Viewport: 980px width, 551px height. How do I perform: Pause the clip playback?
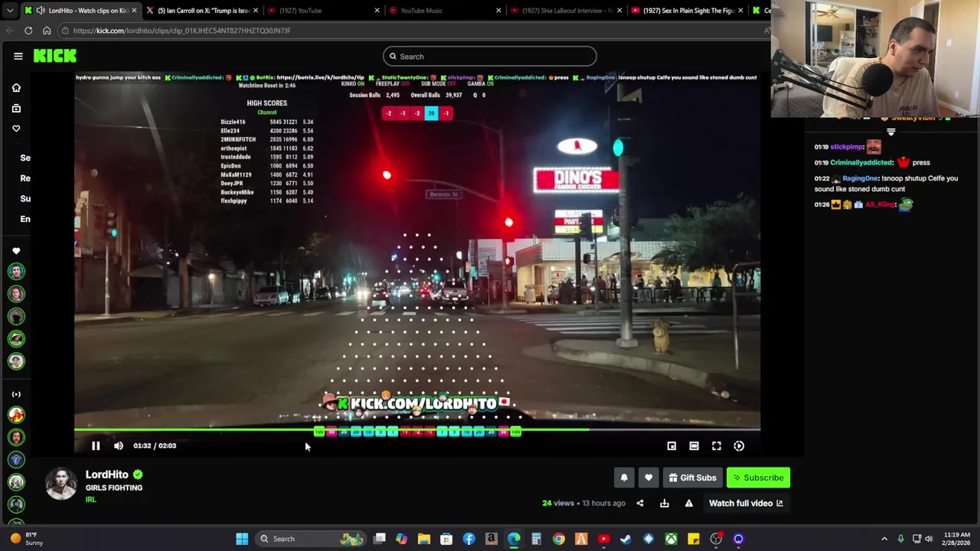[96, 445]
